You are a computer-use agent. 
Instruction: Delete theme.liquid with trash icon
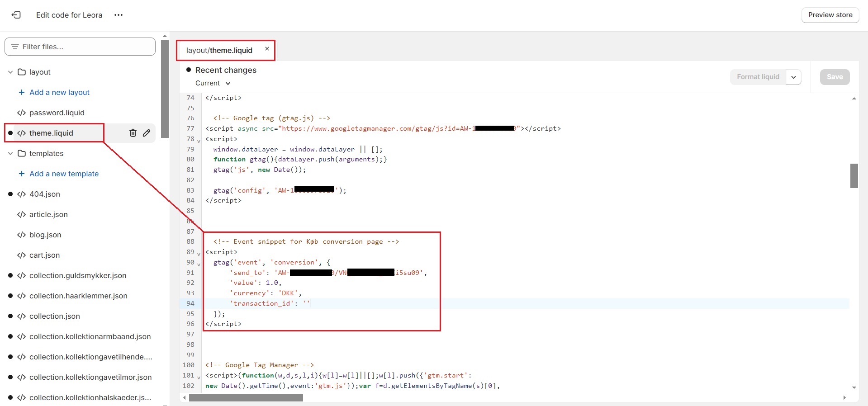pyautogui.click(x=133, y=133)
